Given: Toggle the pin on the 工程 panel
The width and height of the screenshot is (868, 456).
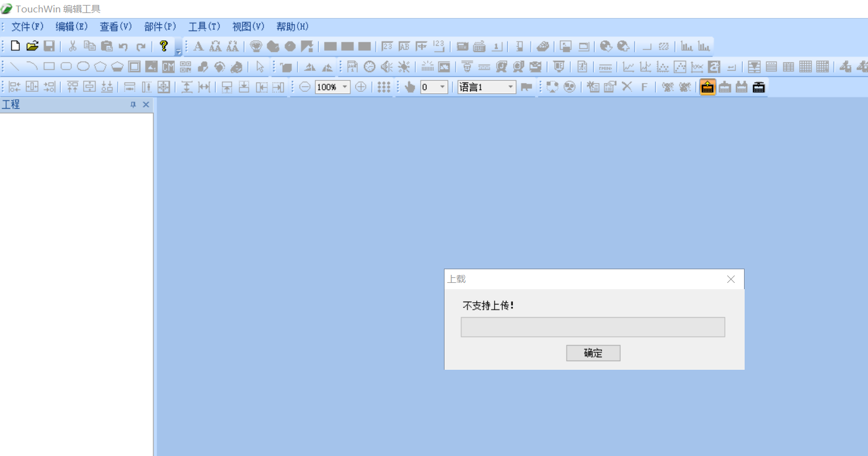Looking at the screenshot, I should click(133, 105).
